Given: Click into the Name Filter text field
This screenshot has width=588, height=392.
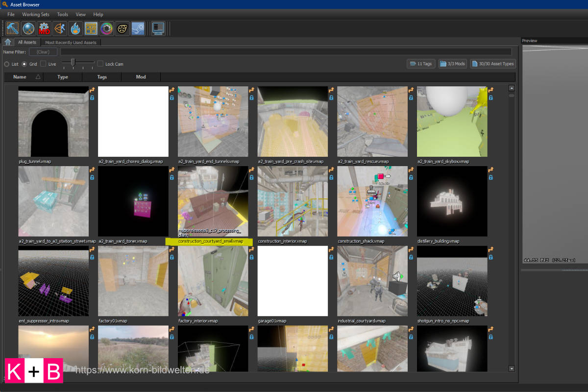Looking at the screenshot, I should [x=286, y=51].
